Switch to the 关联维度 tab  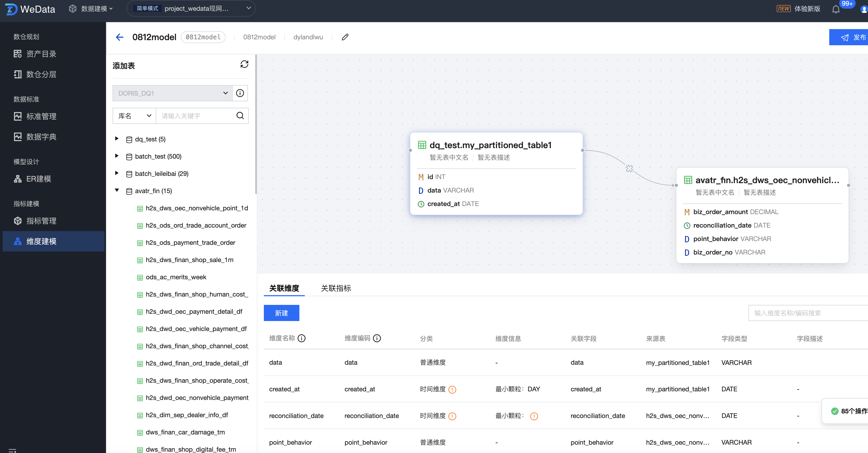coord(284,288)
